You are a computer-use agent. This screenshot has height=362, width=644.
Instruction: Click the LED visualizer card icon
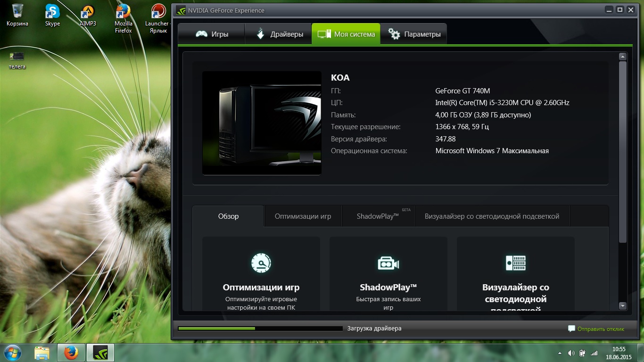(x=515, y=263)
